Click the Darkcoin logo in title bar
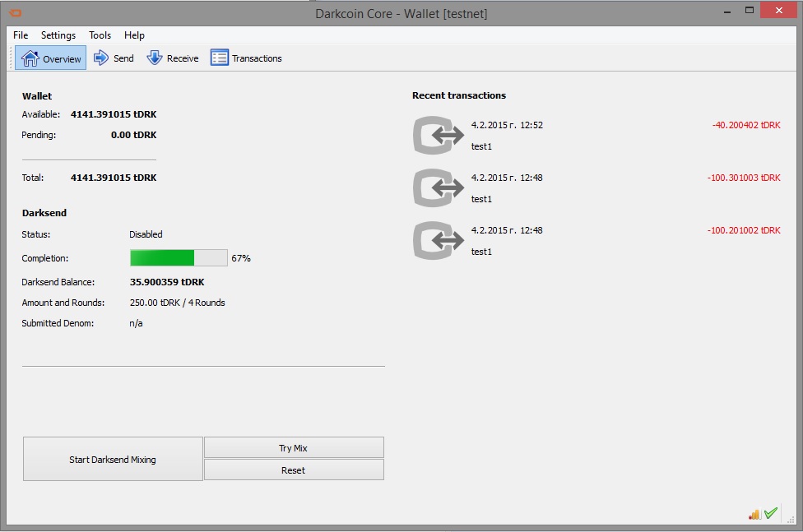 click(x=16, y=13)
